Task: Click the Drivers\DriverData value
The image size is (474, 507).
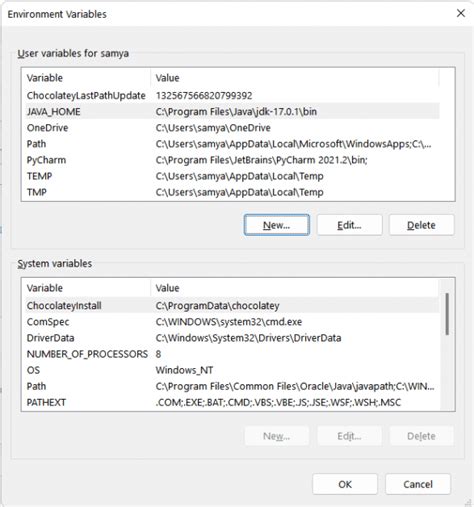Action: pos(248,338)
